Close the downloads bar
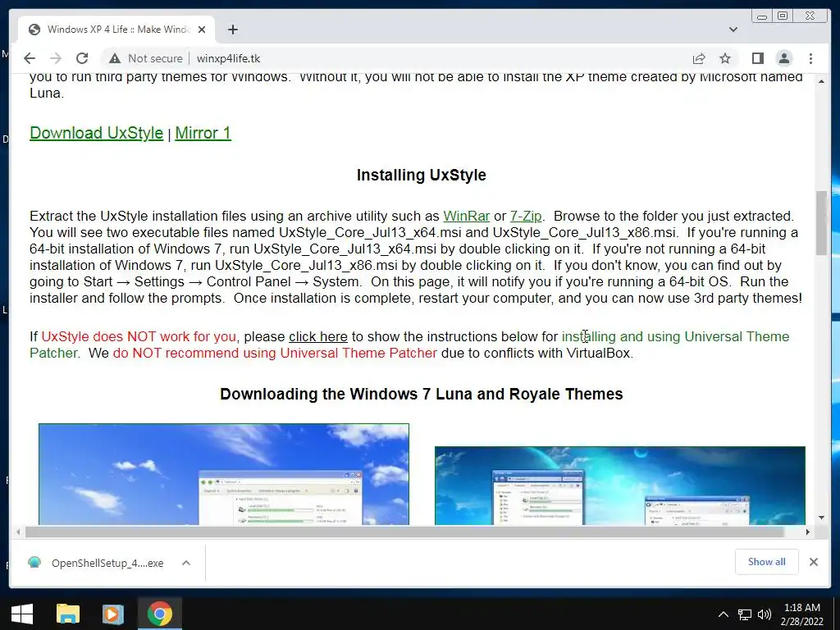 click(813, 562)
